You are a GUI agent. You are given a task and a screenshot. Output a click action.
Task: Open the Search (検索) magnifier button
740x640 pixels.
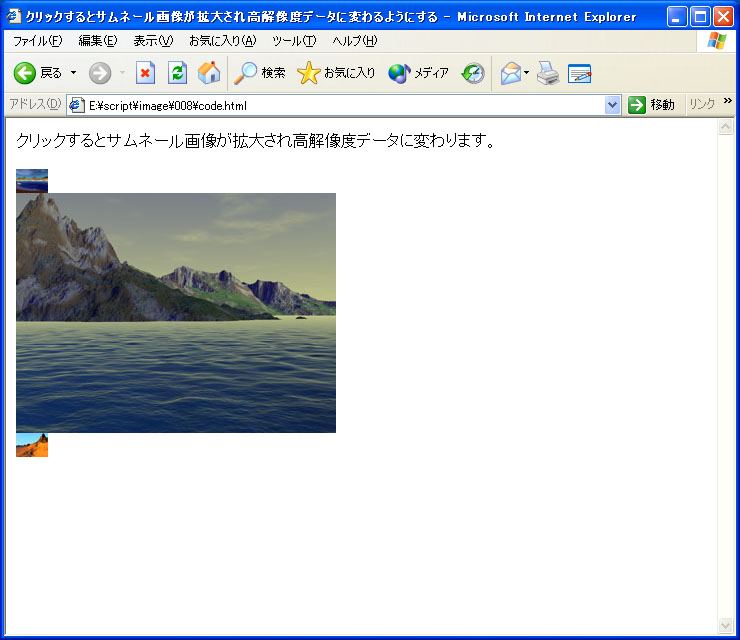tap(260, 73)
